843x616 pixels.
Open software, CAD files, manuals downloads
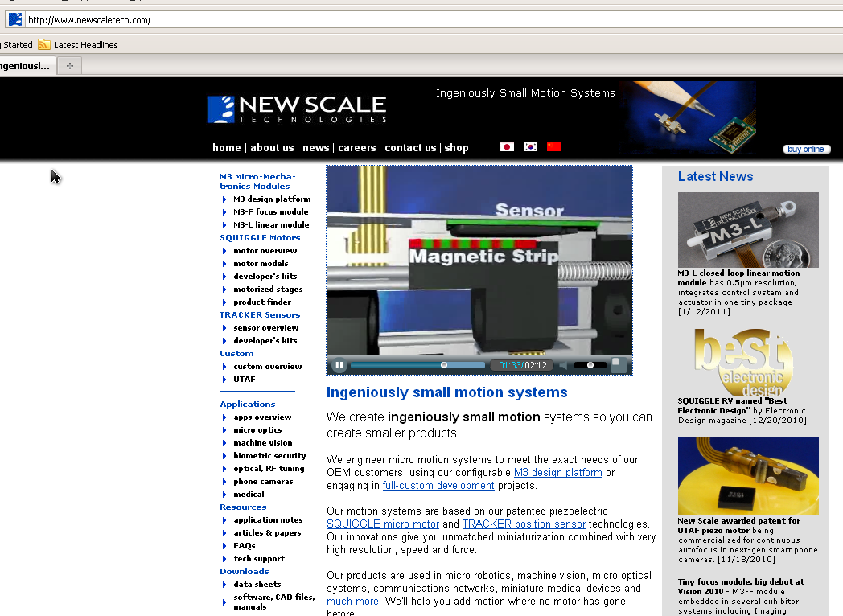(x=274, y=602)
